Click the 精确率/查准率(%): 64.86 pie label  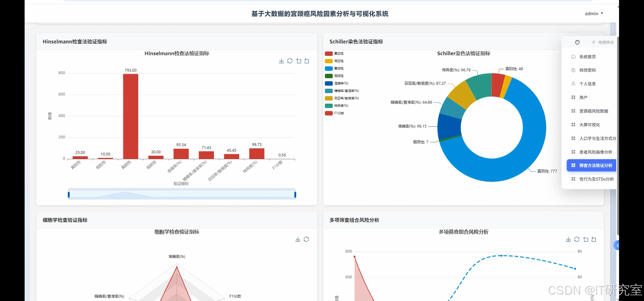point(411,102)
